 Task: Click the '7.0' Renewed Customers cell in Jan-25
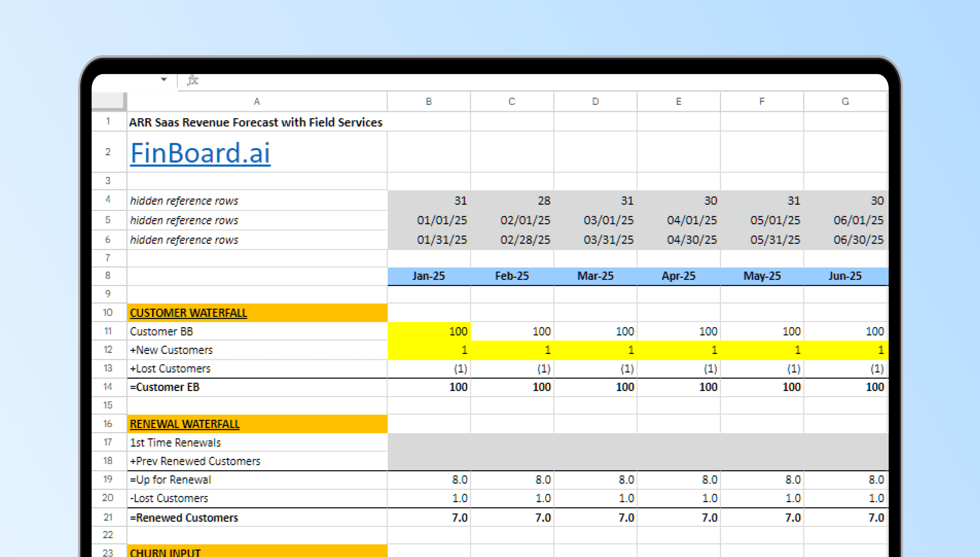429,517
